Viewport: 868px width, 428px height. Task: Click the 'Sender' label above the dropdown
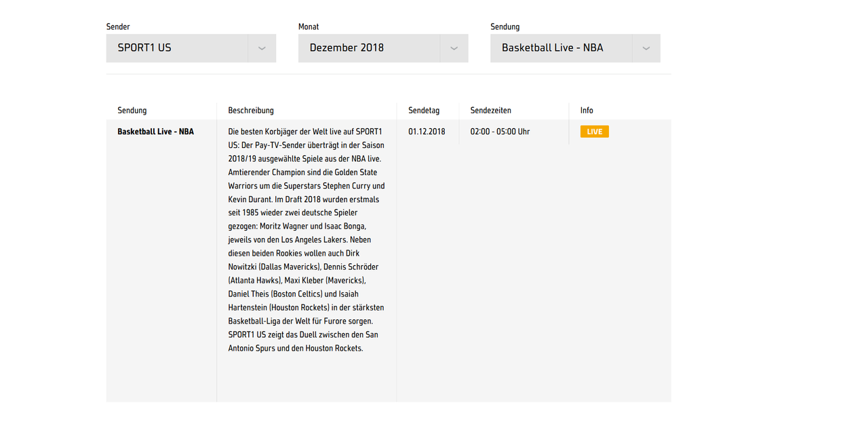click(x=118, y=27)
